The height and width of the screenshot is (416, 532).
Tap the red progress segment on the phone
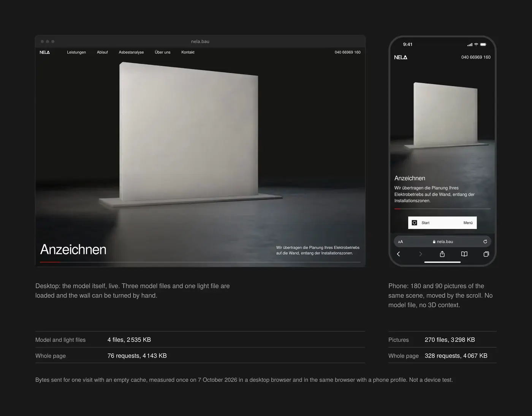pos(398,209)
